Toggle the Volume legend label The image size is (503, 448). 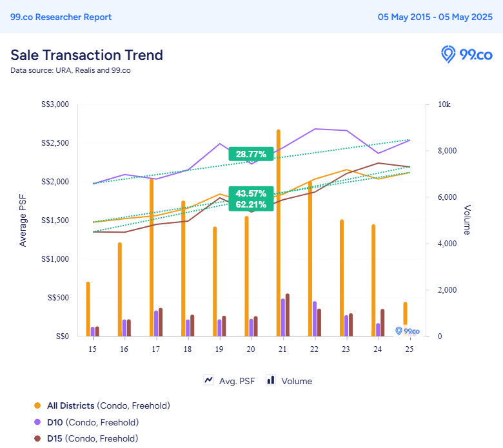pos(297,381)
